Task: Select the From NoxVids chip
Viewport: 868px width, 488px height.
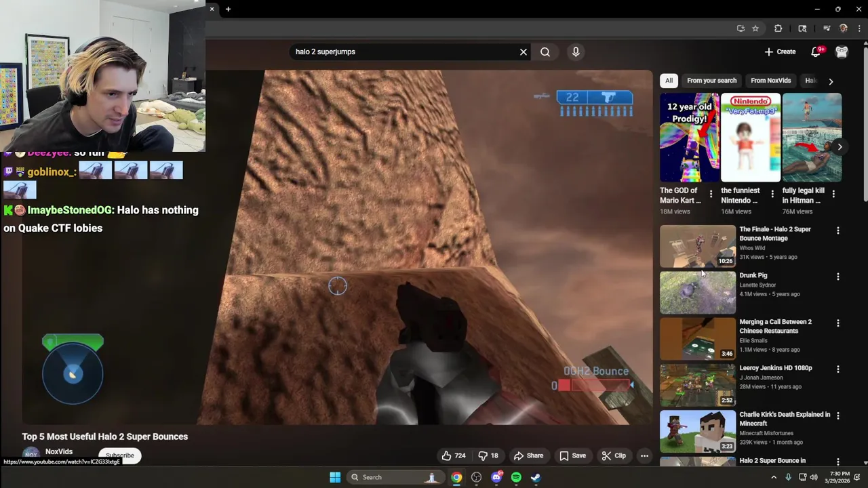Action: (x=770, y=81)
